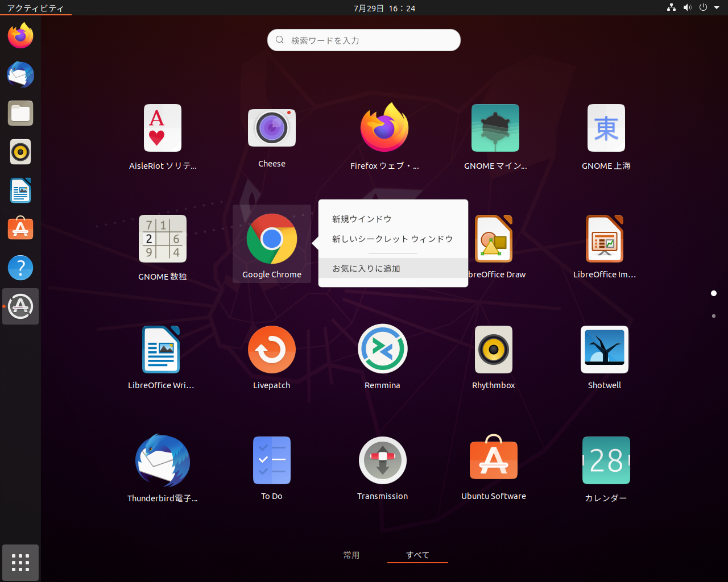The width and height of the screenshot is (728, 582).
Task: Select the first app page indicator dot
Action: pos(714,293)
